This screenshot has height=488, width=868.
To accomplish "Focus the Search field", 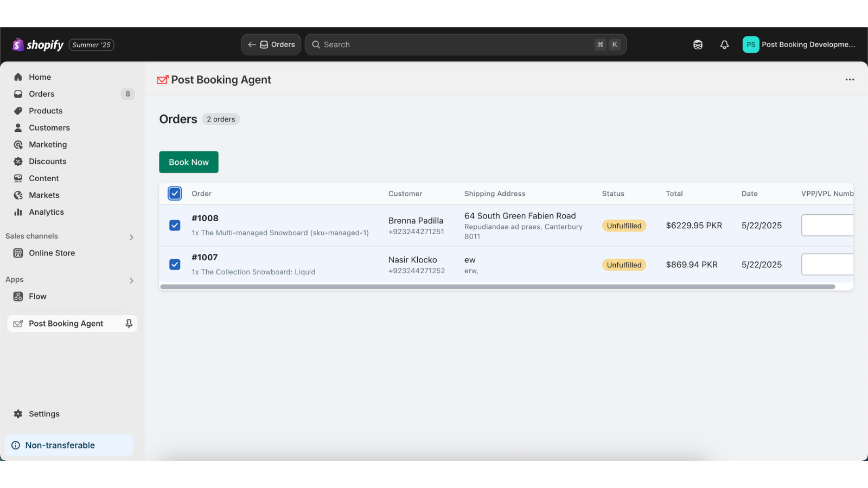I will tap(465, 44).
